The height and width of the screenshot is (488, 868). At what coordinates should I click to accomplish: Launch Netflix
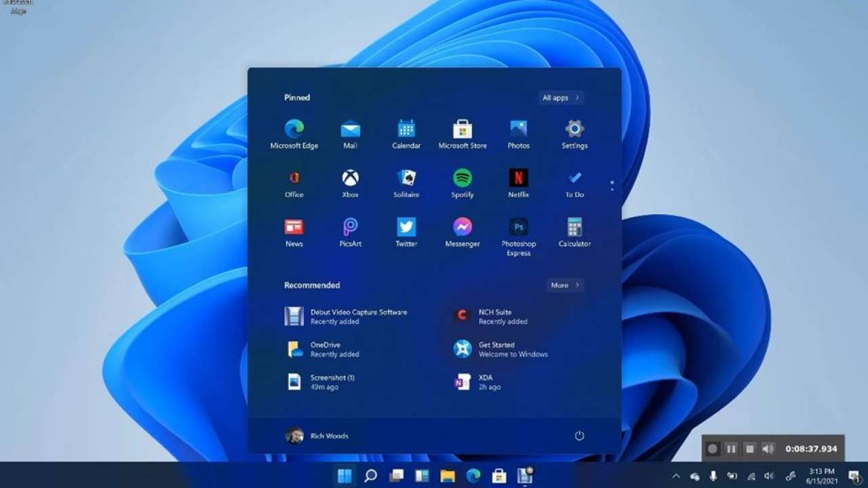pos(519,184)
